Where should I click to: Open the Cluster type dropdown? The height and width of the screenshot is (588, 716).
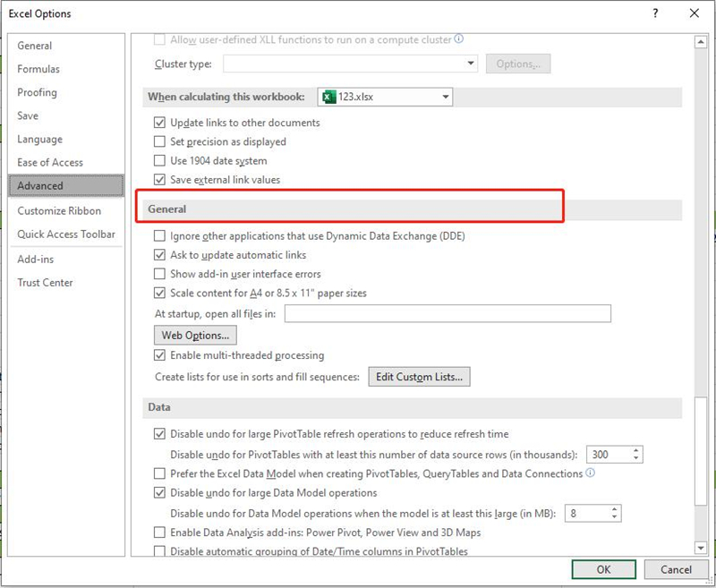point(471,64)
